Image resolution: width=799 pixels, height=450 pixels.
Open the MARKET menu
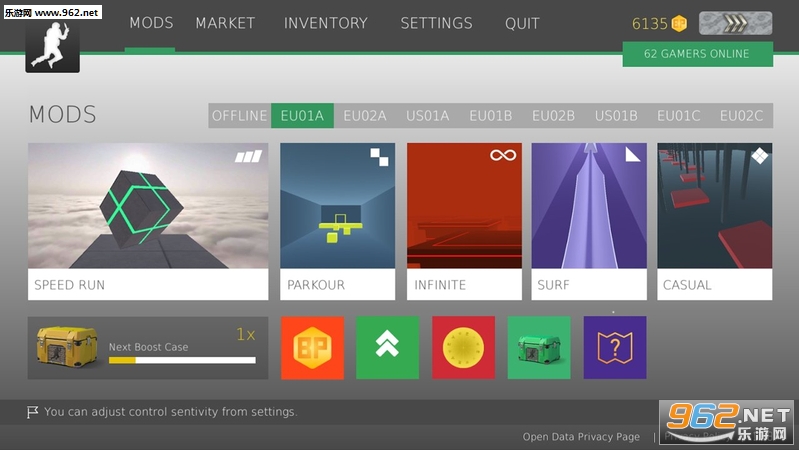pyautogui.click(x=225, y=23)
